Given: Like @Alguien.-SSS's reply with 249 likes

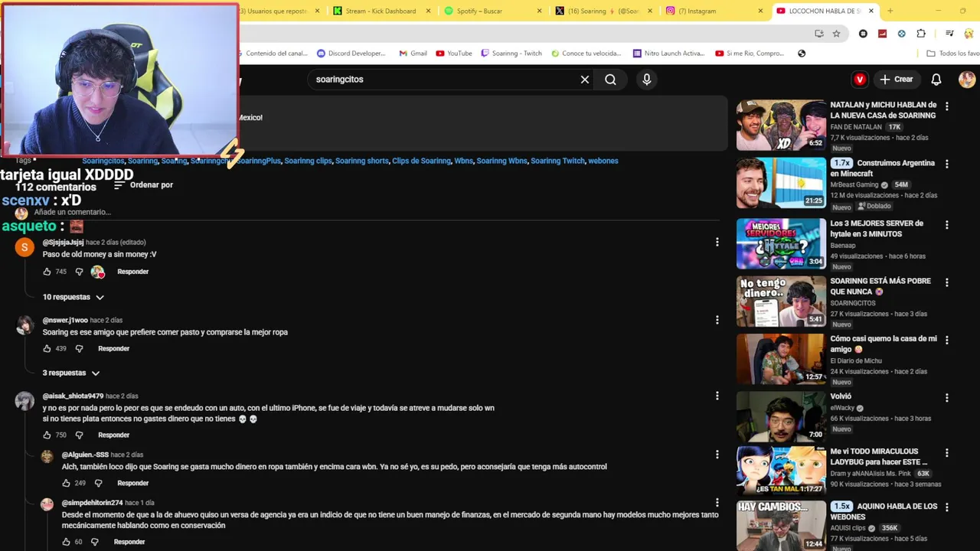Looking at the screenshot, I should pos(66,484).
